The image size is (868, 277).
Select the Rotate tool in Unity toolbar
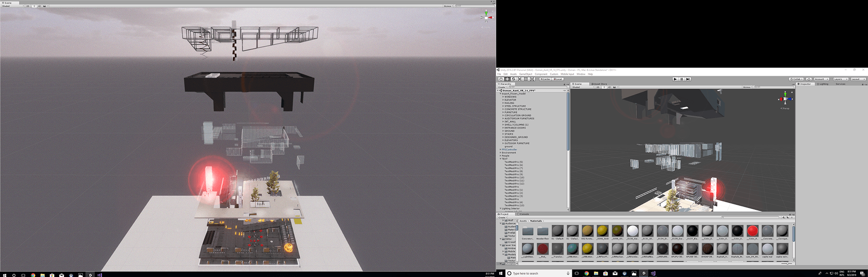[514, 79]
